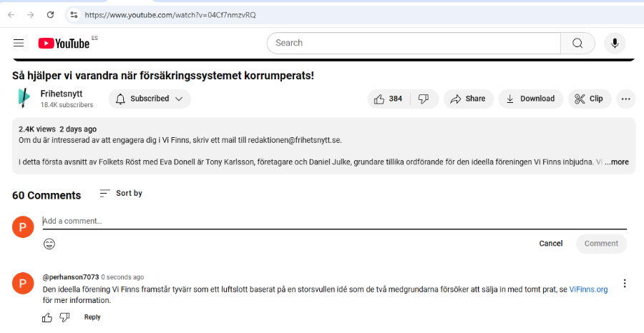The height and width of the screenshot is (333, 644).
Task: Open the Frihetsnytt channel avatar
Action: (x=24, y=99)
